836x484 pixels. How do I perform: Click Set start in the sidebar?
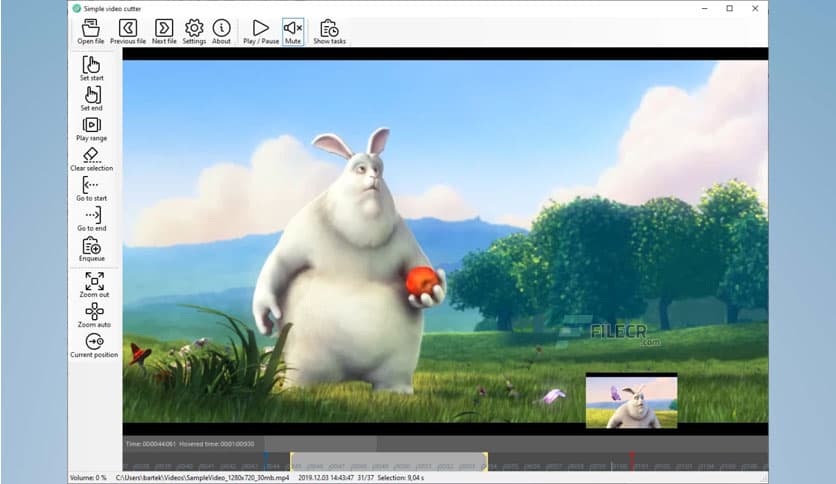(92, 68)
